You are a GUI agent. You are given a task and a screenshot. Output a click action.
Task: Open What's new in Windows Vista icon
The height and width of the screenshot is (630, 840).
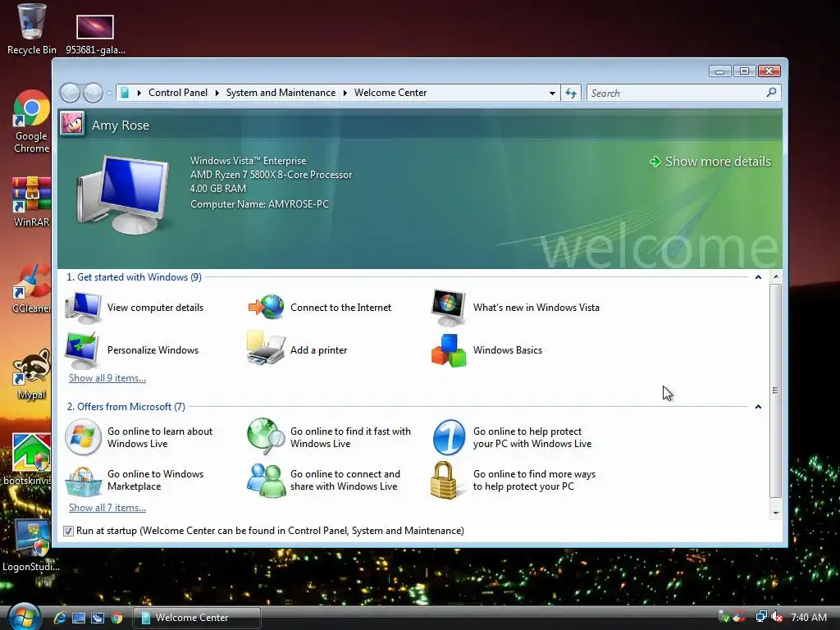click(449, 308)
